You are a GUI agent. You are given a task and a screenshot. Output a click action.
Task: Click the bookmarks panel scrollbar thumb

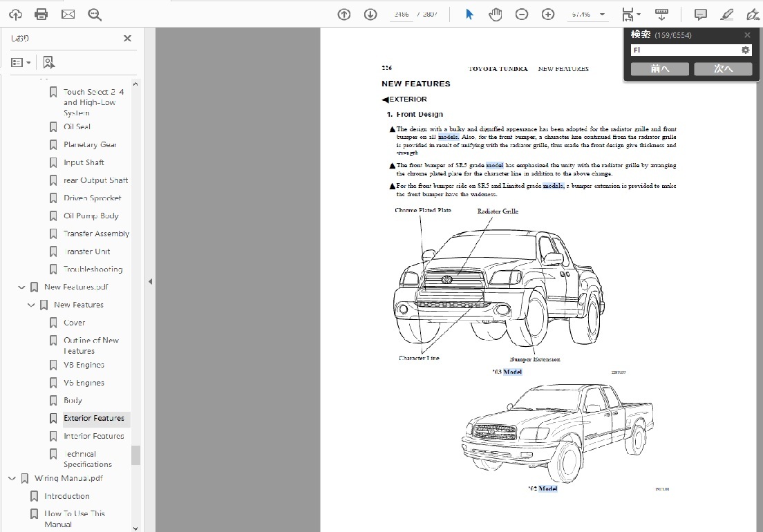coord(135,455)
